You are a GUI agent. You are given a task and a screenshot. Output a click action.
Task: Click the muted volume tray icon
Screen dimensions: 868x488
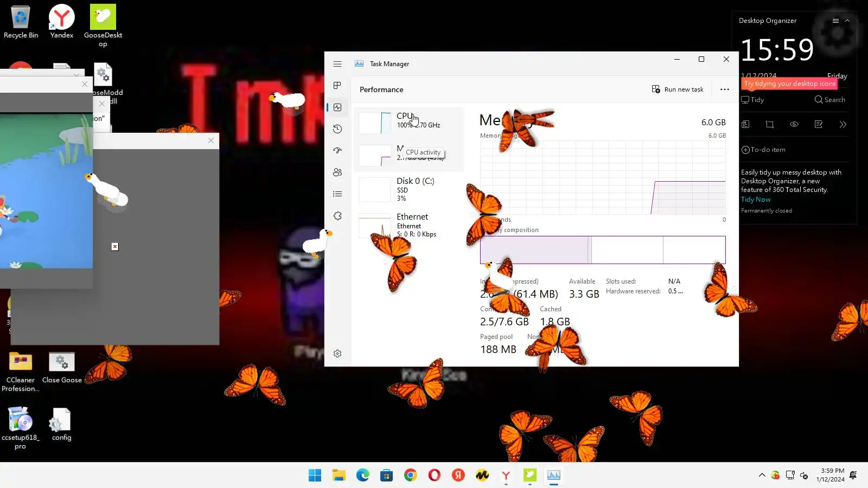tap(804, 476)
